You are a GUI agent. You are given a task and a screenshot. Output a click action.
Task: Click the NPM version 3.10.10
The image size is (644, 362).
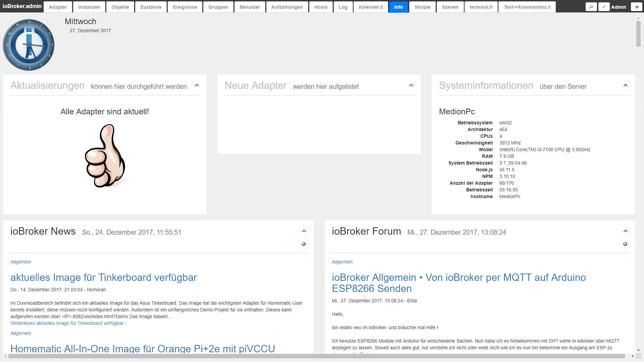coord(507,176)
